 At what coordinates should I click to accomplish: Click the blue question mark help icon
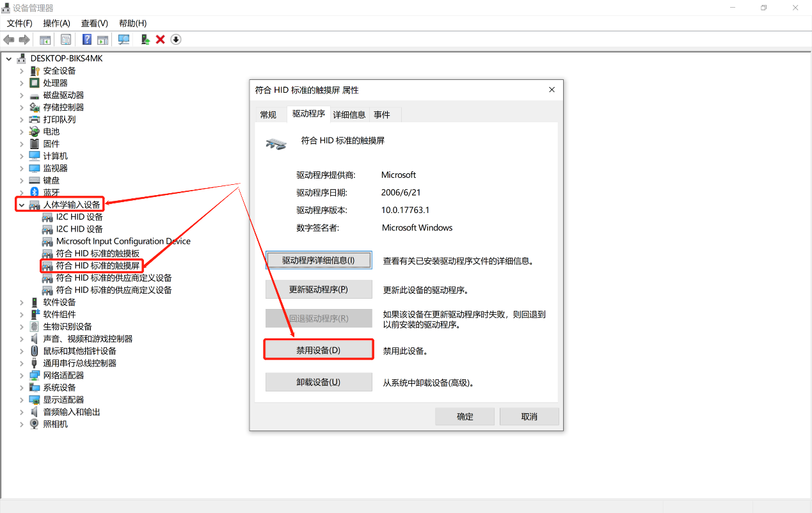tap(87, 40)
